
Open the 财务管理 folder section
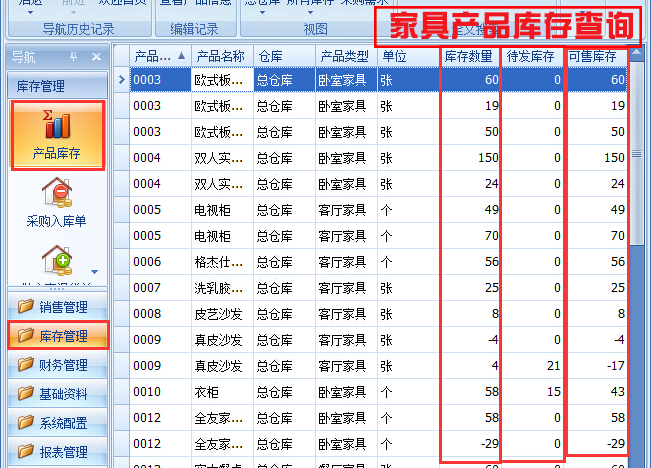coord(56,365)
